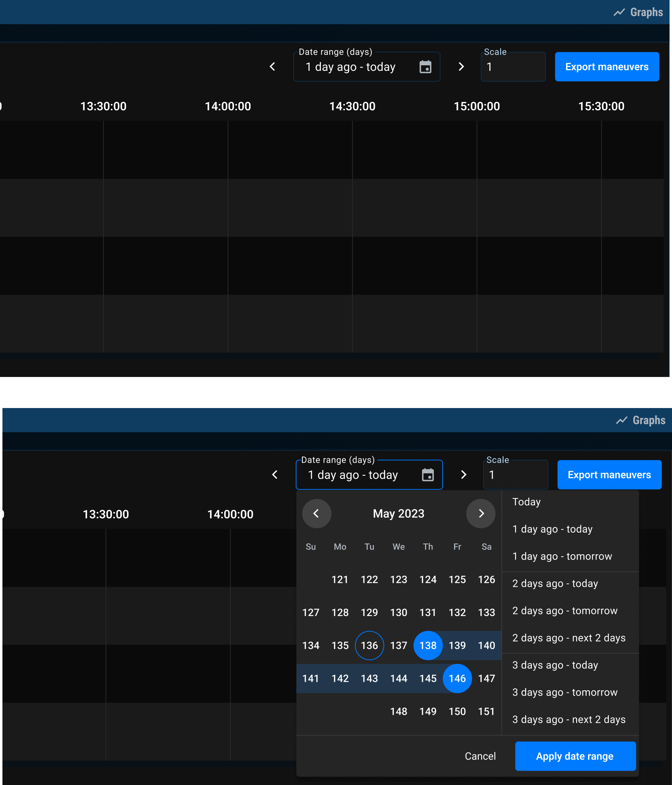Viewport: 672px width, 785px height.
Task: Open the lower date picker calendar icon
Action: 428,474
